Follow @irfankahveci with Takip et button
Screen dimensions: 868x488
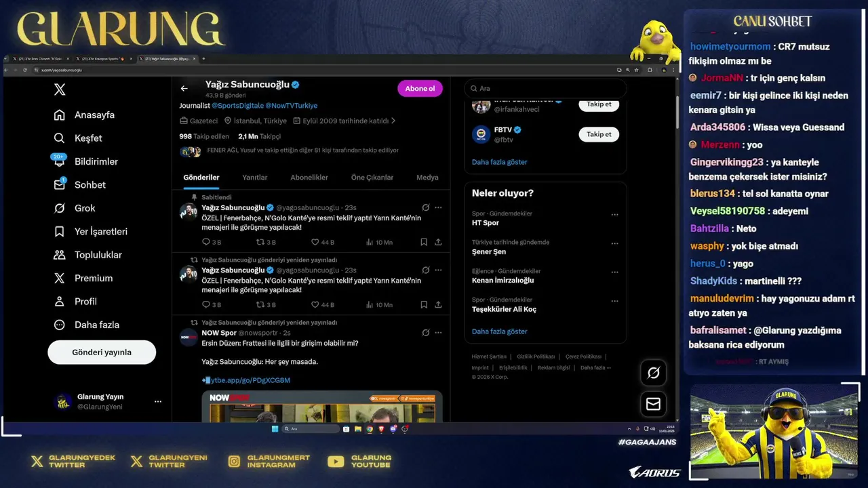tap(599, 104)
